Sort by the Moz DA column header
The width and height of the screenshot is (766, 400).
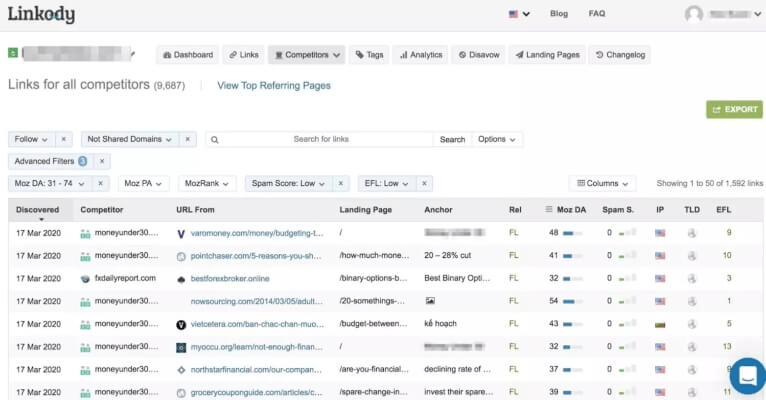571,210
